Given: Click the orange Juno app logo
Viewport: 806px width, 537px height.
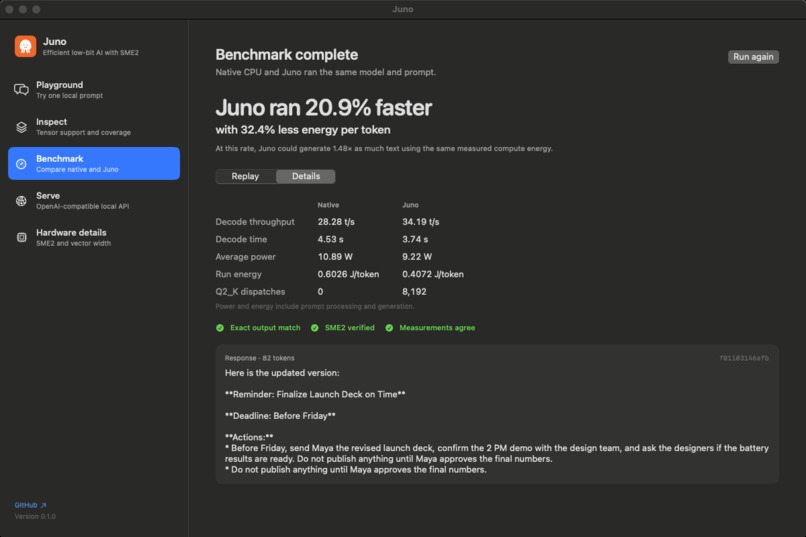Looking at the screenshot, I should point(25,46).
